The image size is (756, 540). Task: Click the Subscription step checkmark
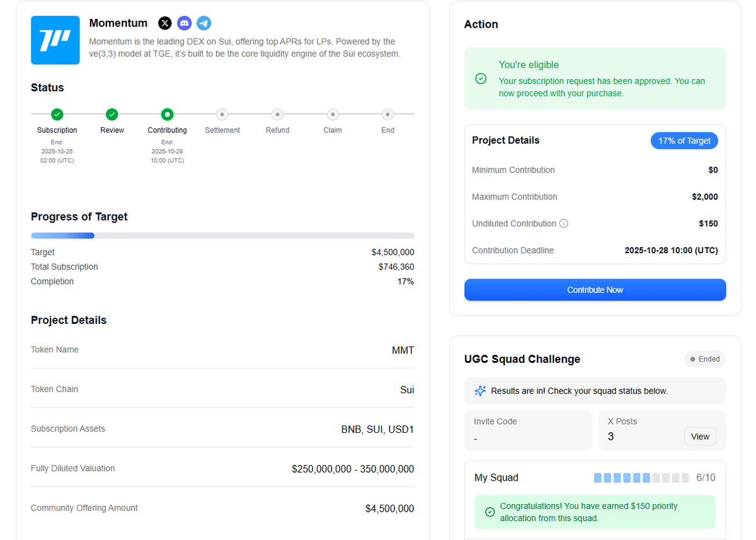(x=57, y=114)
